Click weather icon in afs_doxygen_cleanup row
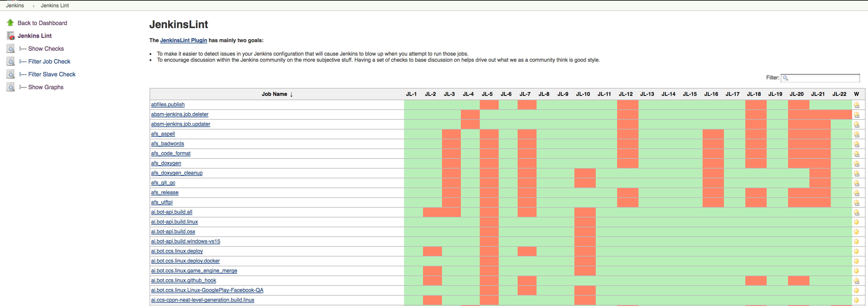Viewport: 868px width, 306px height. pos(856,173)
